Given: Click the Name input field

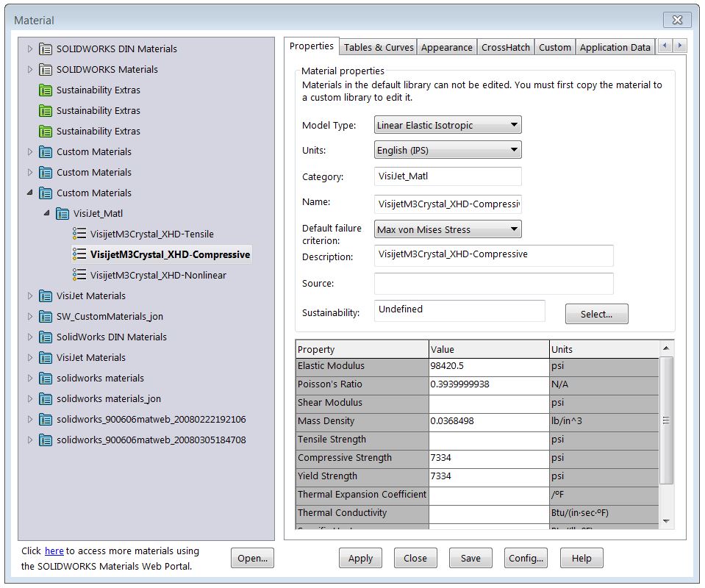Looking at the screenshot, I should click(448, 204).
